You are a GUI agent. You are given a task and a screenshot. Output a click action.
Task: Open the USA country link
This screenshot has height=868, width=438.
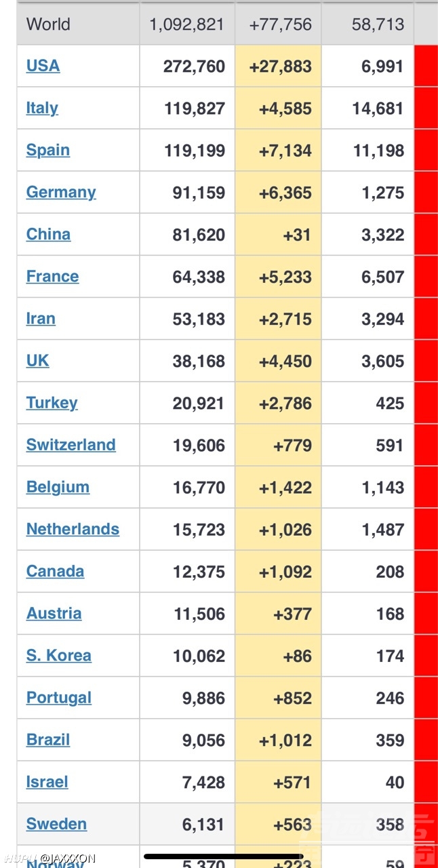click(43, 66)
